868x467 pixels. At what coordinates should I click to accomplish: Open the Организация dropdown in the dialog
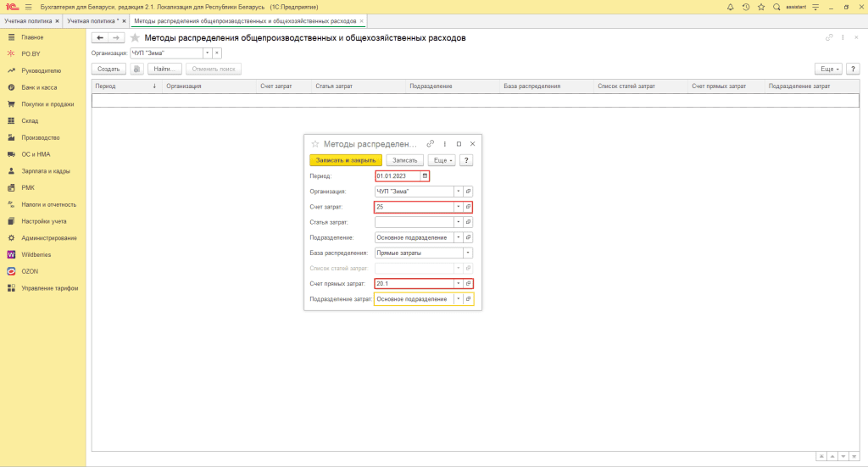[x=459, y=192]
